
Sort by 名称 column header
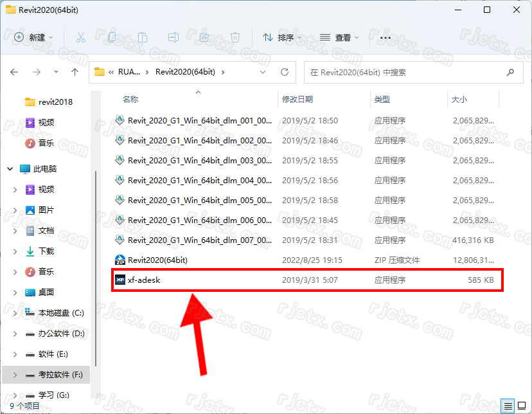tap(130, 100)
